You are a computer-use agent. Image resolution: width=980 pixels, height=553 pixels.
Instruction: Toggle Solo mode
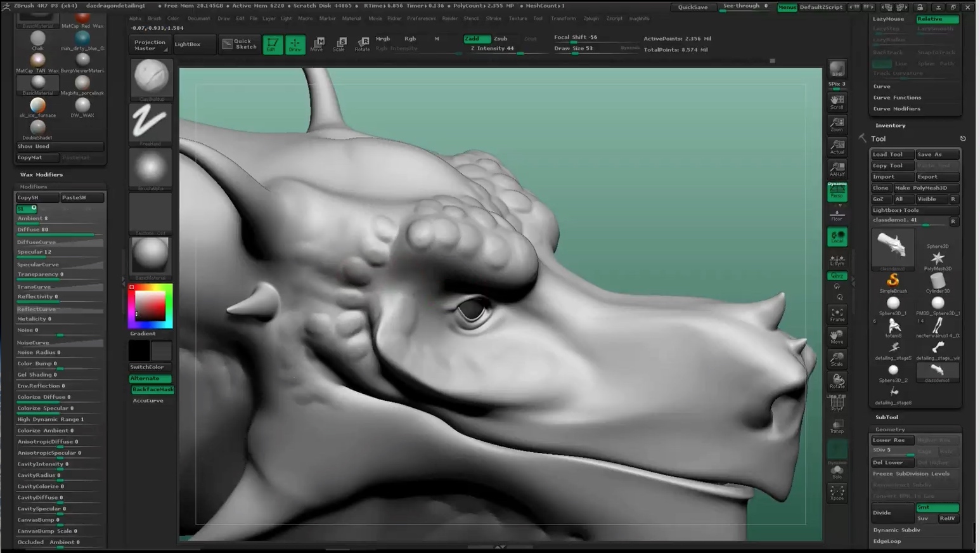tap(837, 471)
